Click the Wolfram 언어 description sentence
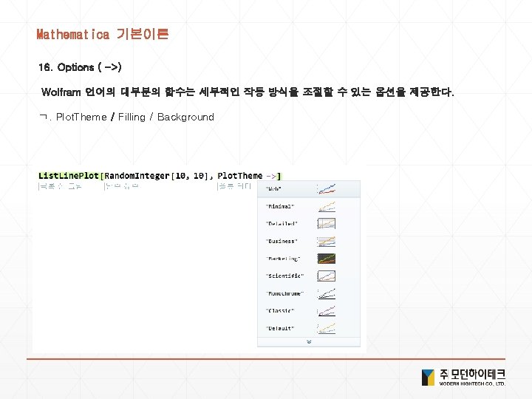This screenshot has height=399, width=532. coord(248,92)
